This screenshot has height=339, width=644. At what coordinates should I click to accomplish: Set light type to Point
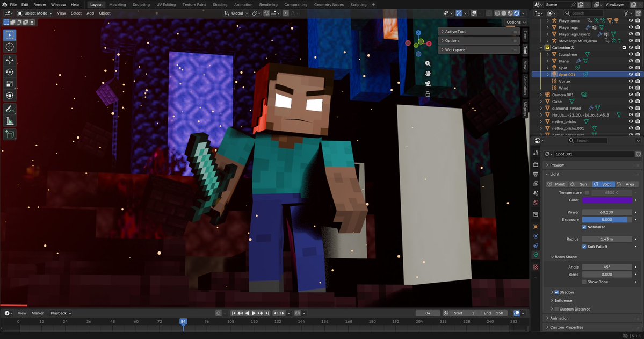pyautogui.click(x=556, y=184)
